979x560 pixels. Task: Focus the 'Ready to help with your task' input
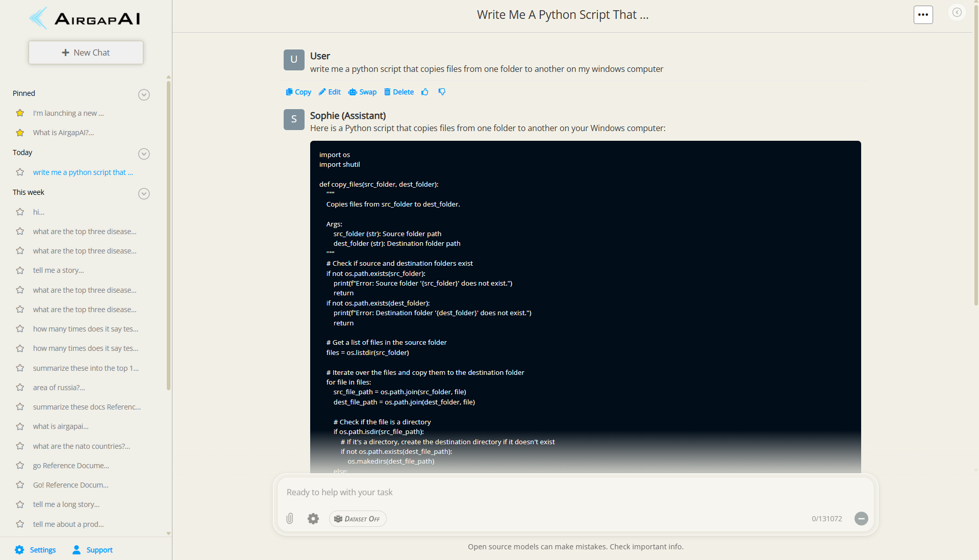pos(575,492)
